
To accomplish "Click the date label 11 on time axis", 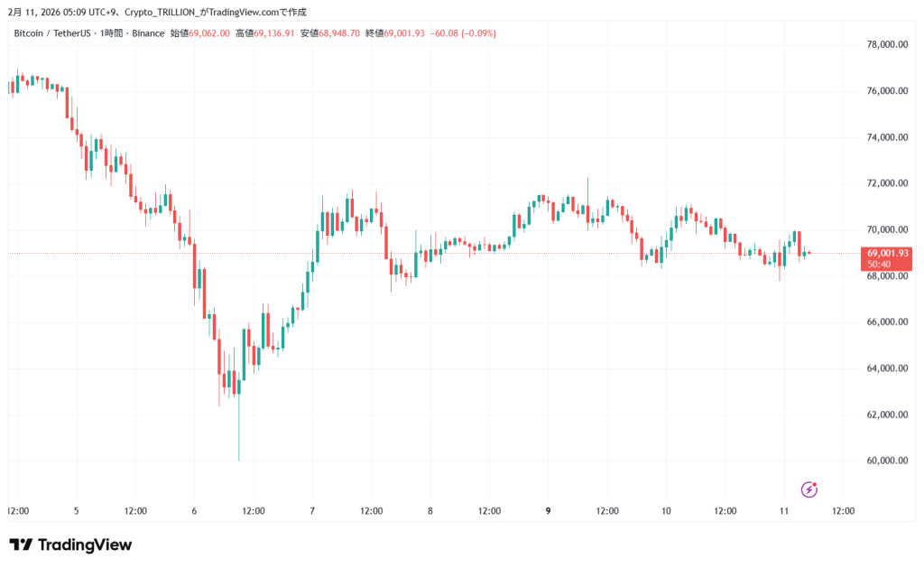I will (784, 511).
